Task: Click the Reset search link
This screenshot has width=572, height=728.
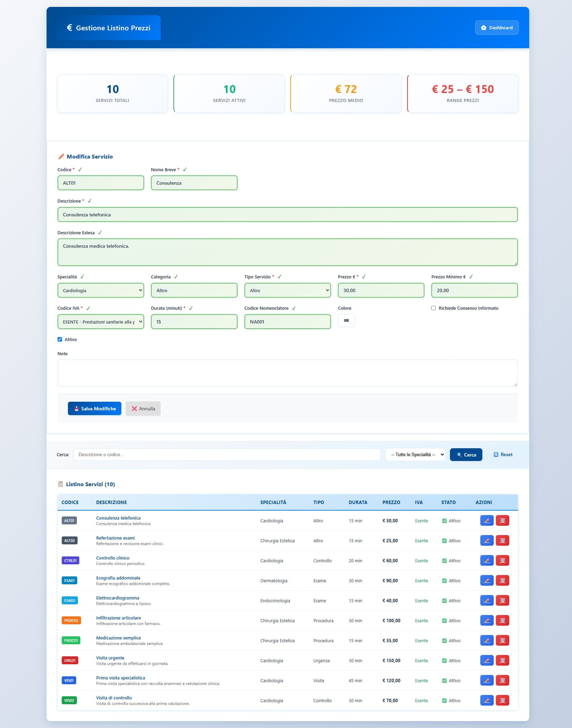Action: tap(503, 455)
